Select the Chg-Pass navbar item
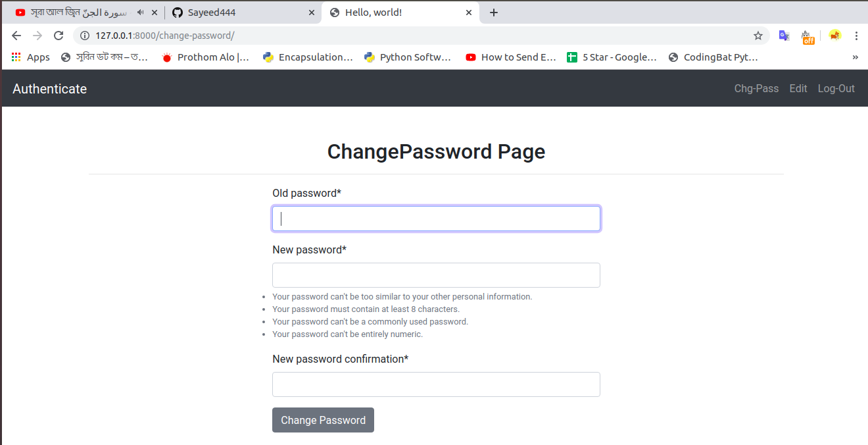The image size is (868, 445). (x=756, y=88)
